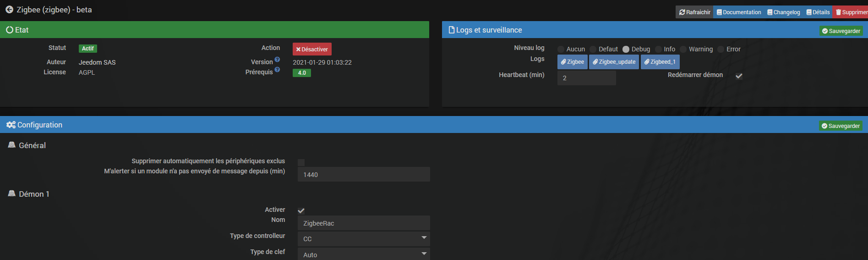Click the Rafraichir refresh button

(x=694, y=12)
